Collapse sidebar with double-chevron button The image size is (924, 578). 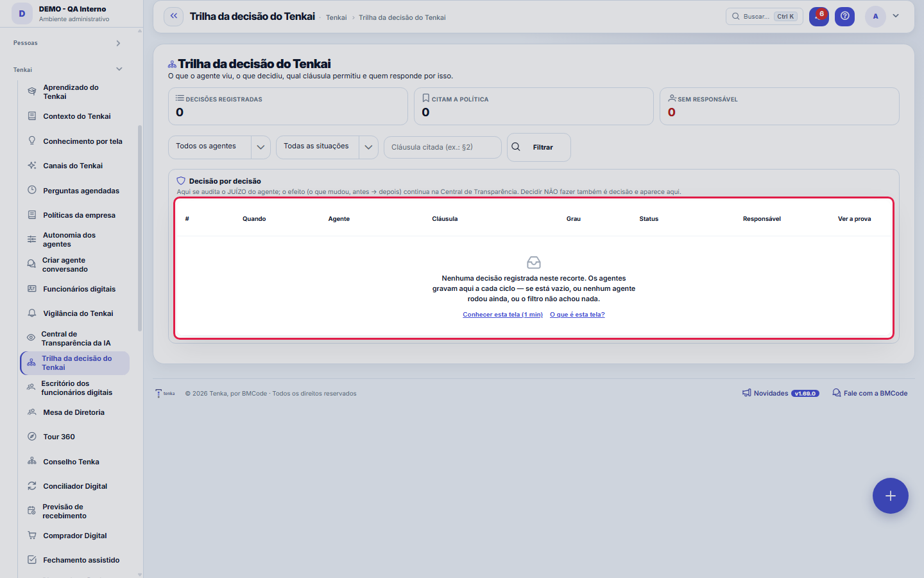pyautogui.click(x=174, y=17)
